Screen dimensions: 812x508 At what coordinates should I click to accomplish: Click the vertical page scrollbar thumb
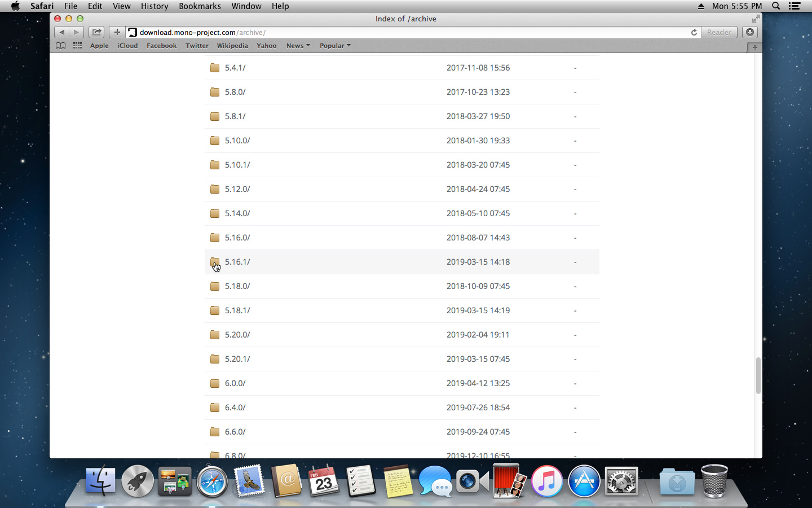(x=758, y=375)
